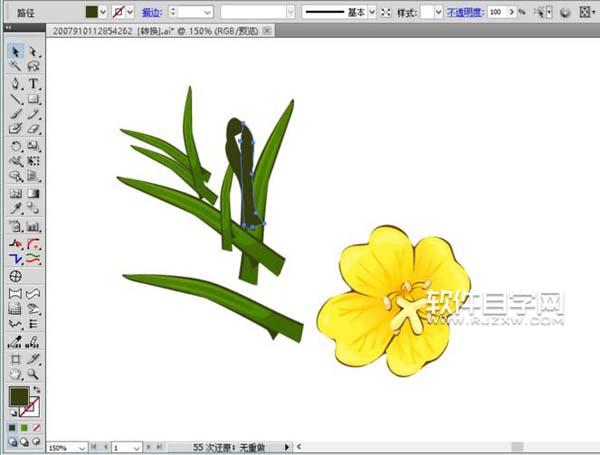Choose the Hand tool
600x455 pixels.
(16, 372)
